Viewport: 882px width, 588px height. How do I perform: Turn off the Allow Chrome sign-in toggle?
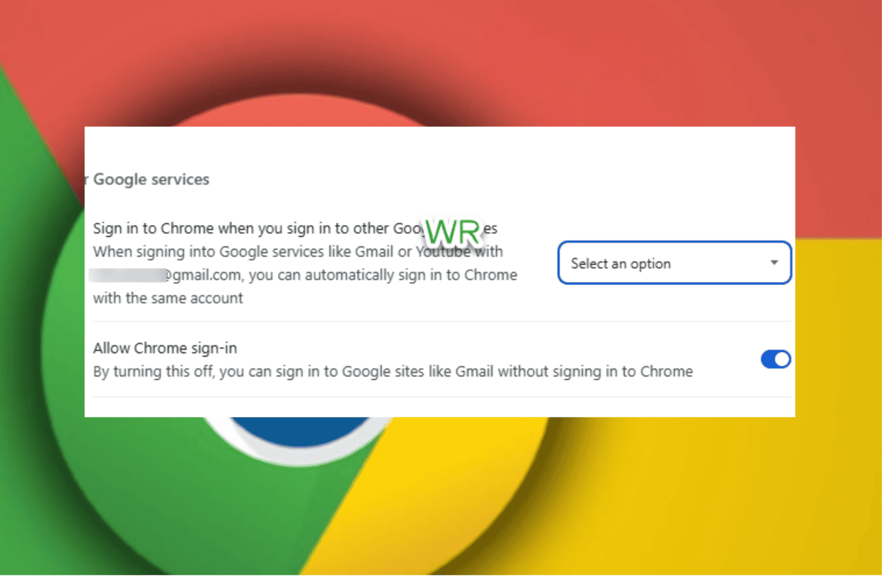coord(776,359)
